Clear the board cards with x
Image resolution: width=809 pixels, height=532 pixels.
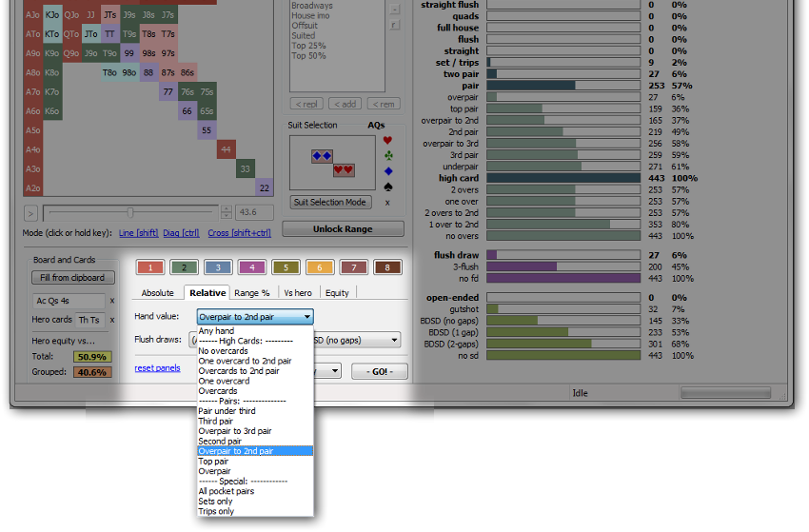(112, 300)
